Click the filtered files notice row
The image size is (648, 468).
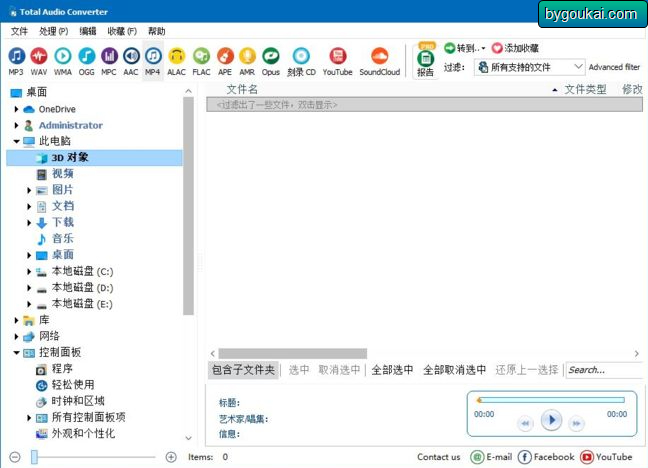click(x=424, y=105)
